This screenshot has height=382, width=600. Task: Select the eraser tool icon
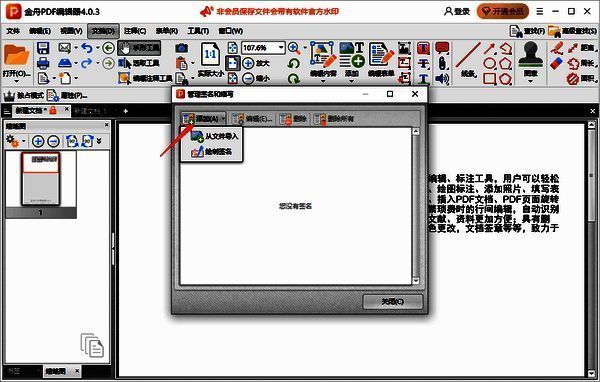(x=557, y=64)
